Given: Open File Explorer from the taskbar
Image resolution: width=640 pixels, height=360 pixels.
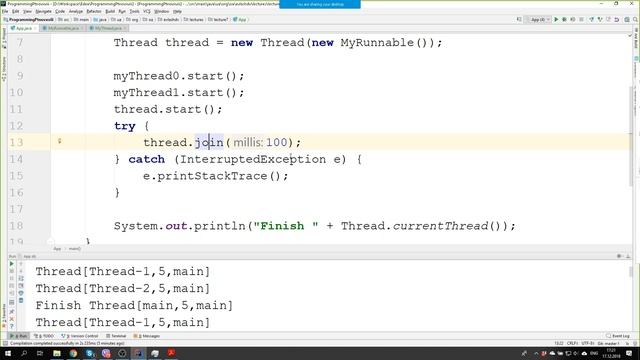Looking at the screenshot, I should (x=57, y=353).
